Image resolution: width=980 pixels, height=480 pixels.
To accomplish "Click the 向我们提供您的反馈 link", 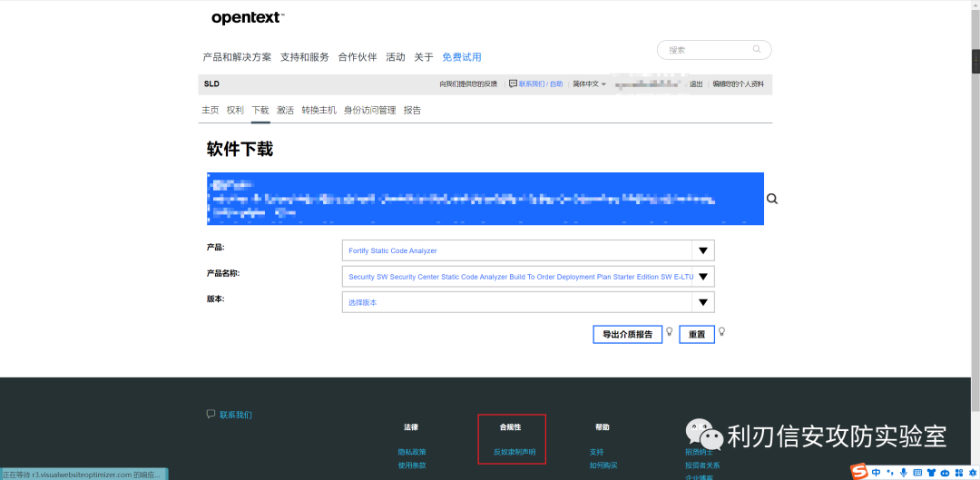I will [x=468, y=83].
